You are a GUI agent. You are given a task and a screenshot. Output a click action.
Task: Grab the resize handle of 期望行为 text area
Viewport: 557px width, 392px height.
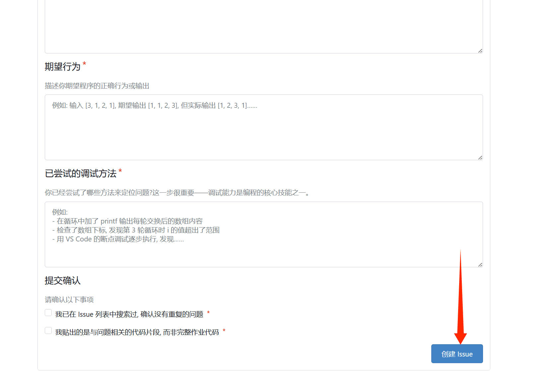[x=480, y=158]
